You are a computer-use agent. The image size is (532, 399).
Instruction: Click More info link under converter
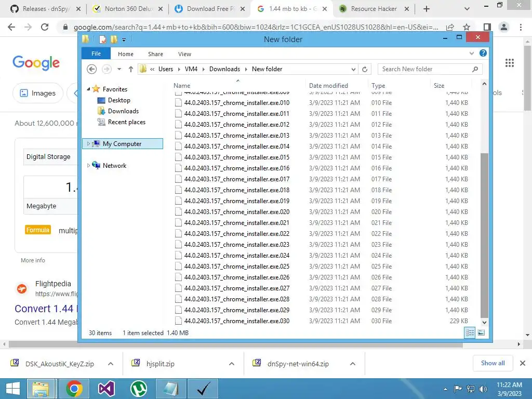pos(33,260)
